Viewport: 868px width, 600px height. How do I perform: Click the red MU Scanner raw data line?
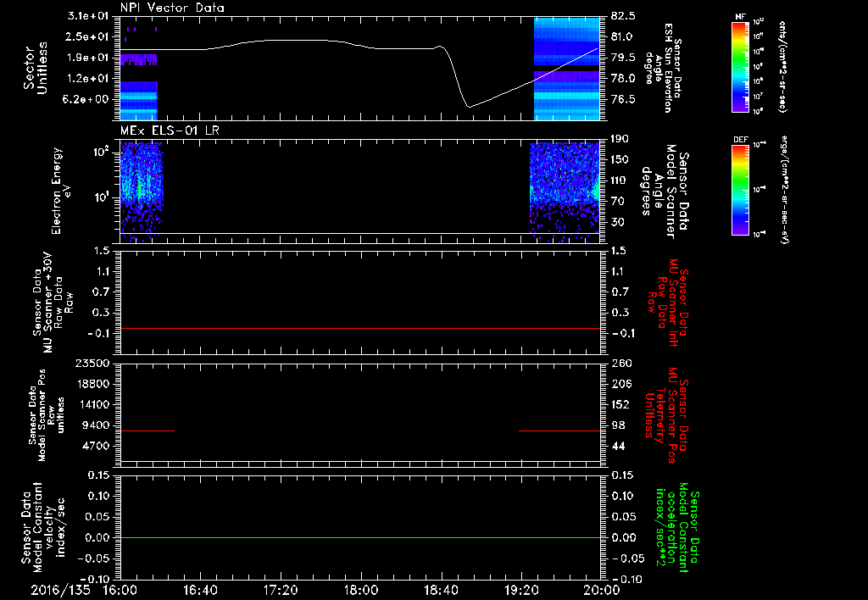pos(360,329)
